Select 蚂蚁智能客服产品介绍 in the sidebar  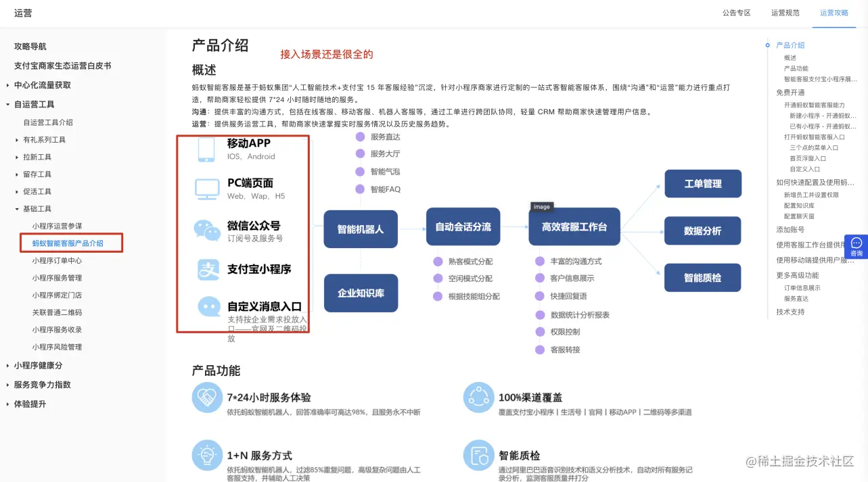tap(68, 243)
